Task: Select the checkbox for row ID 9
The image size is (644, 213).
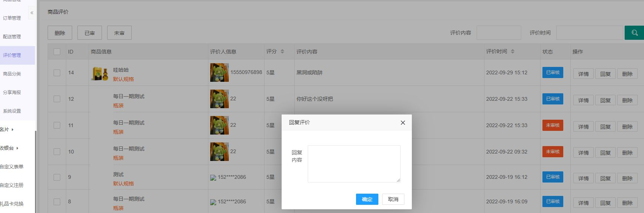Action: pos(57,177)
